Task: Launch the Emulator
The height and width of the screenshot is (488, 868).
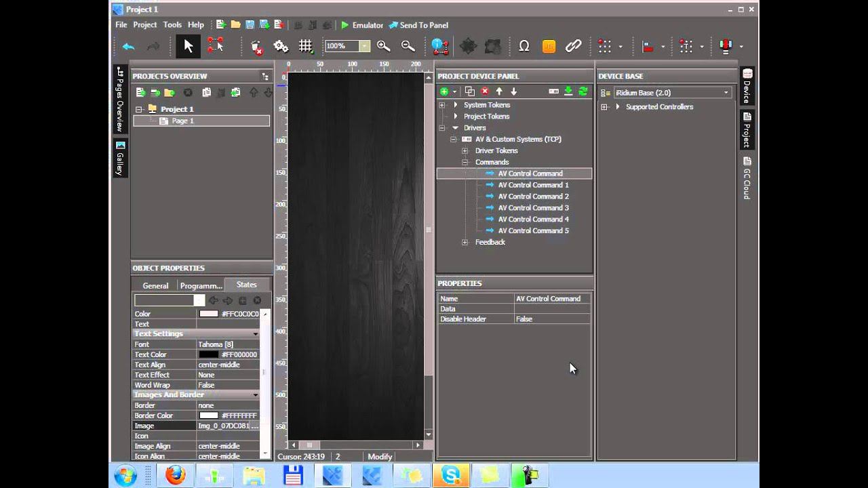Action: (361, 25)
